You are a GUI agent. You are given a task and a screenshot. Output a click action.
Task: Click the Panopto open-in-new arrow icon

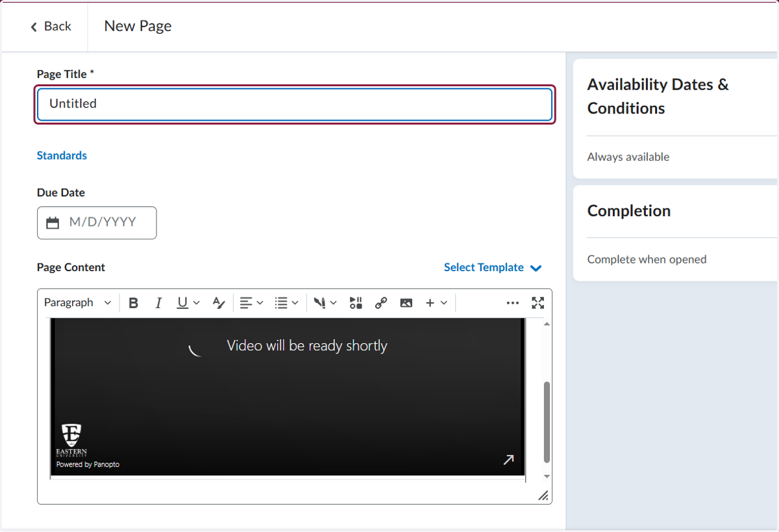click(x=509, y=459)
